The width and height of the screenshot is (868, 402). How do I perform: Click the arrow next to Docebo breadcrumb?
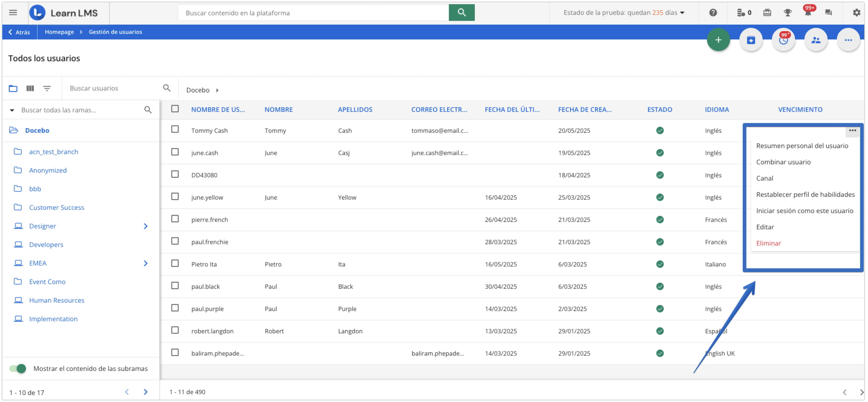[217, 90]
